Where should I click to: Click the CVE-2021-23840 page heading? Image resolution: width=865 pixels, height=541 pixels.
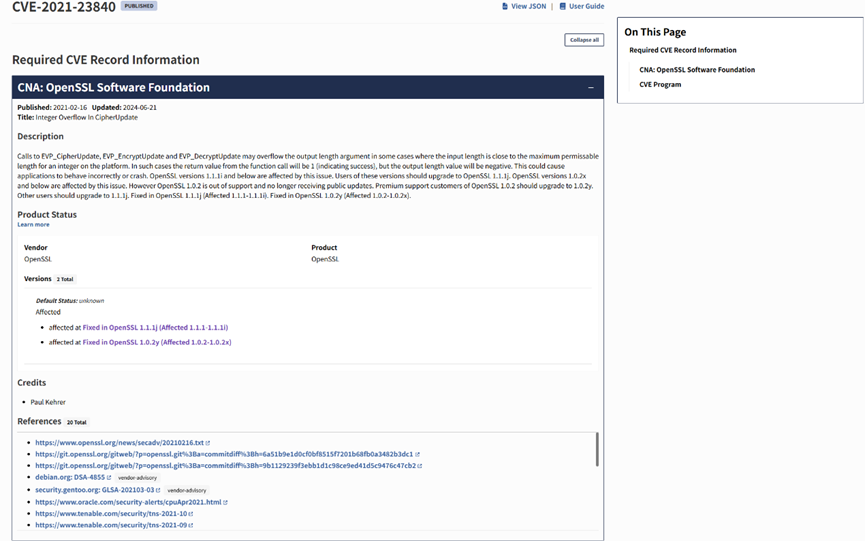tap(64, 7)
